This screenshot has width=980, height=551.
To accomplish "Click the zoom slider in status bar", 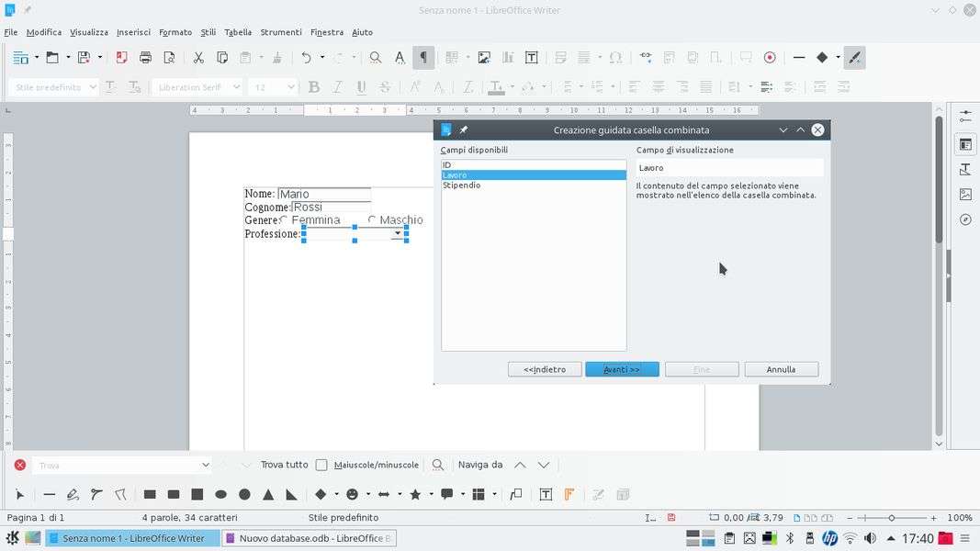I will pos(890,518).
